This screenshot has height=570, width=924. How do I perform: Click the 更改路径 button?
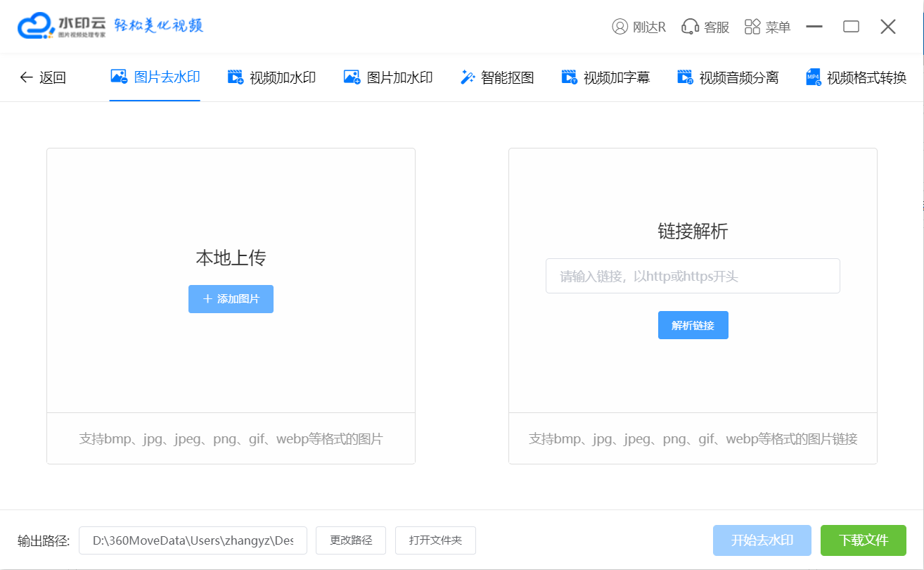(351, 540)
